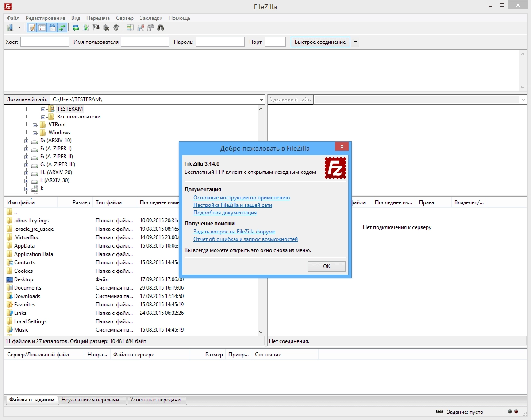
Task: Open Отчет об ошибках и запрос возможностей link
Action: point(246,239)
